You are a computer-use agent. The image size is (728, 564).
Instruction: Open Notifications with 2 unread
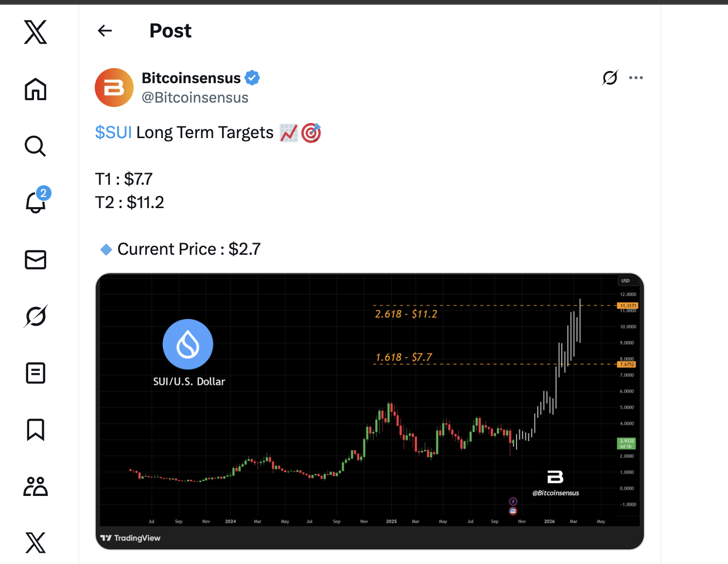click(35, 202)
